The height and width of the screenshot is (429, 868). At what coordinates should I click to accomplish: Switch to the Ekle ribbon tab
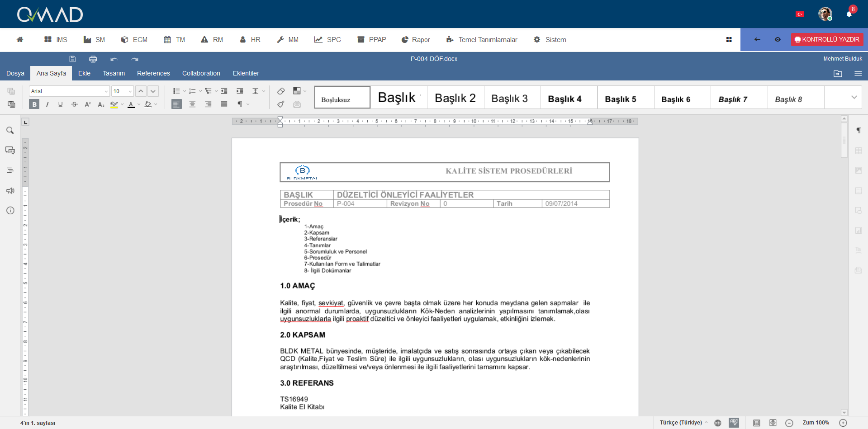pyautogui.click(x=84, y=73)
